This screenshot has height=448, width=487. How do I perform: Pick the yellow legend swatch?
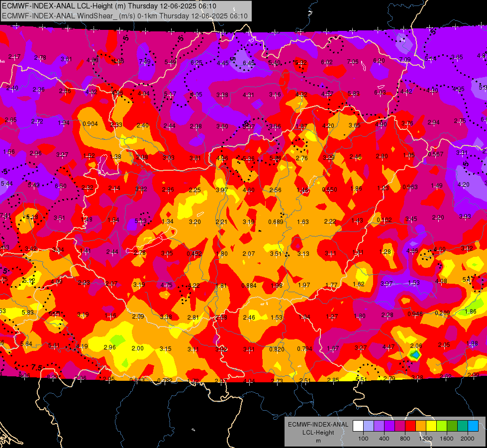pyautogui.click(x=431, y=426)
